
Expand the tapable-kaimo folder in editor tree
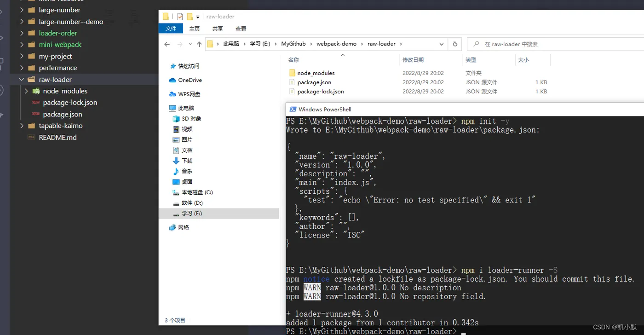click(x=22, y=126)
